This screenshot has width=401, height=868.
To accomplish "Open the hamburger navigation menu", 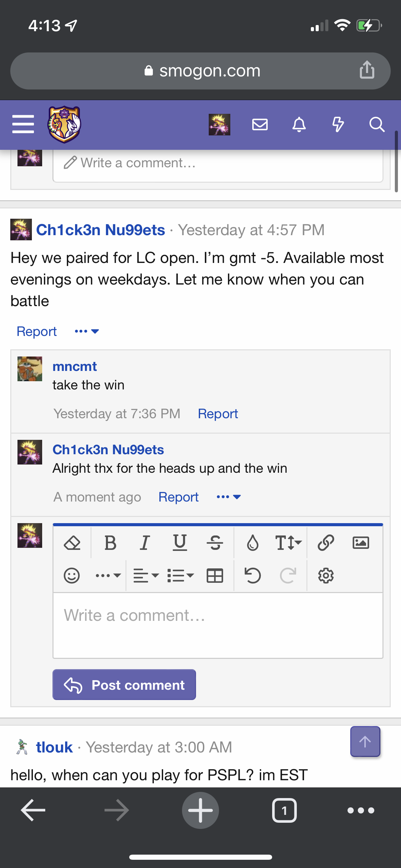I will (x=23, y=124).
